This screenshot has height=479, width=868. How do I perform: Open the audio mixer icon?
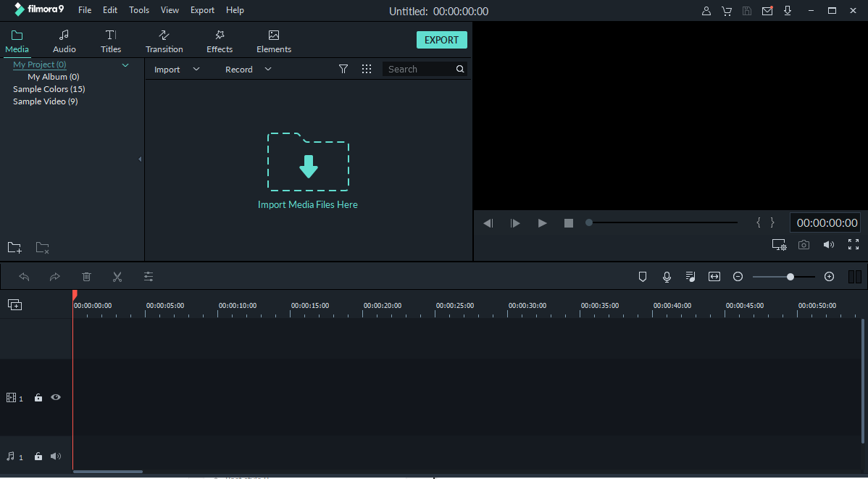[x=690, y=277]
